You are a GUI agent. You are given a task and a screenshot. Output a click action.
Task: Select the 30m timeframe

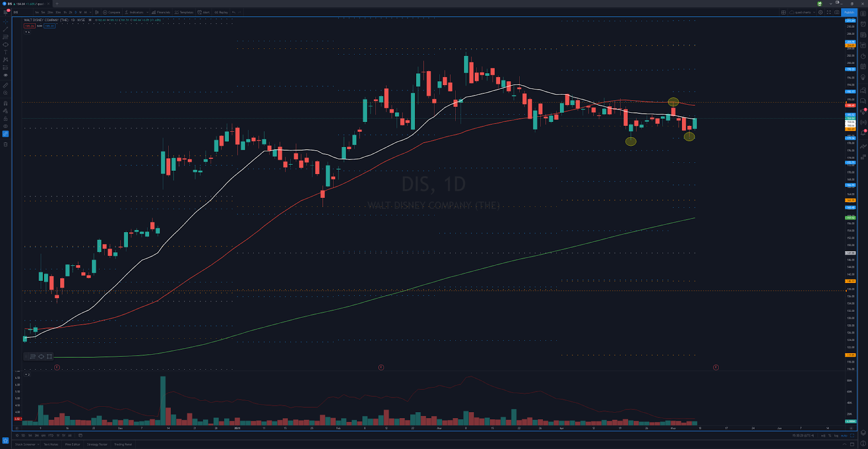coord(58,12)
